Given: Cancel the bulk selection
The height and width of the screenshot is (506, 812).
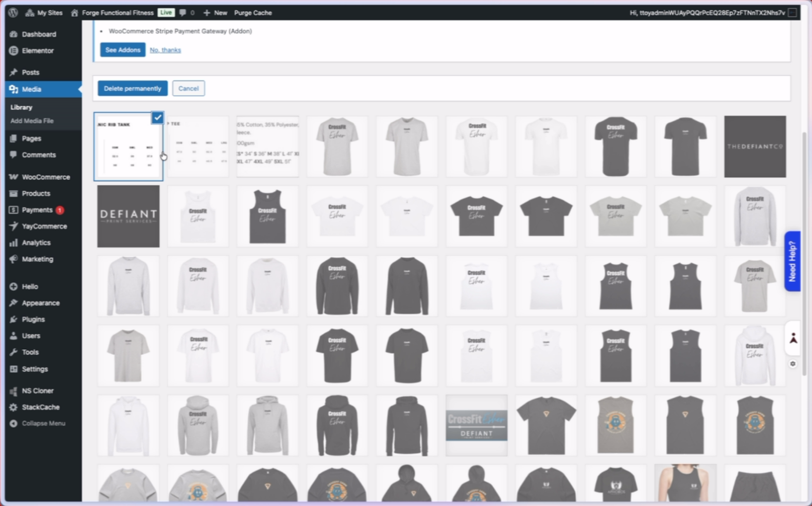Looking at the screenshot, I should coord(188,88).
